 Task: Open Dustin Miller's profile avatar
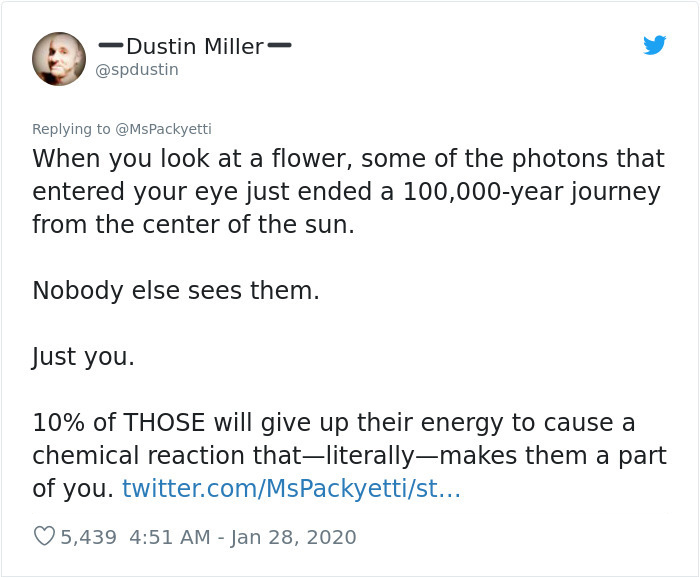pyautogui.click(x=59, y=59)
